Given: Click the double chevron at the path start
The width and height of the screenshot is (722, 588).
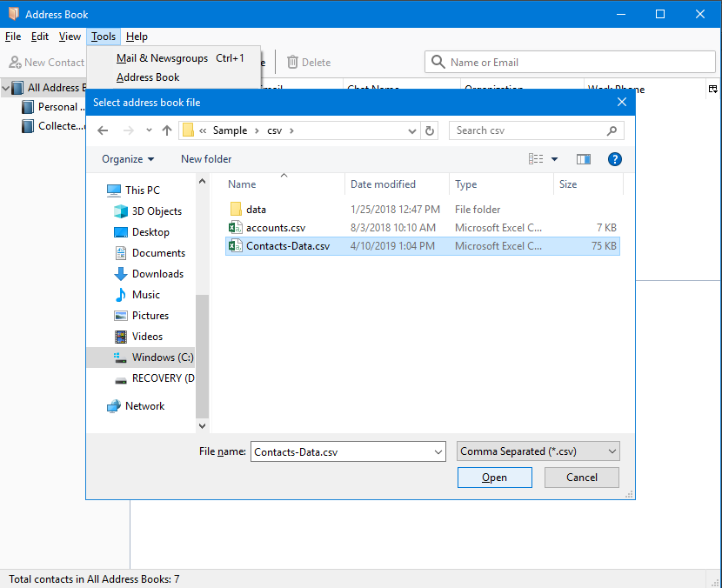Looking at the screenshot, I should point(203,130).
